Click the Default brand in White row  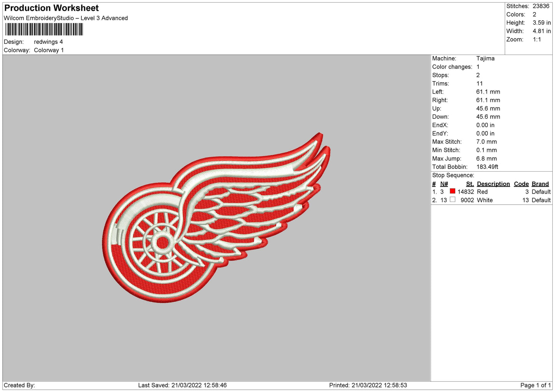(x=541, y=200)
